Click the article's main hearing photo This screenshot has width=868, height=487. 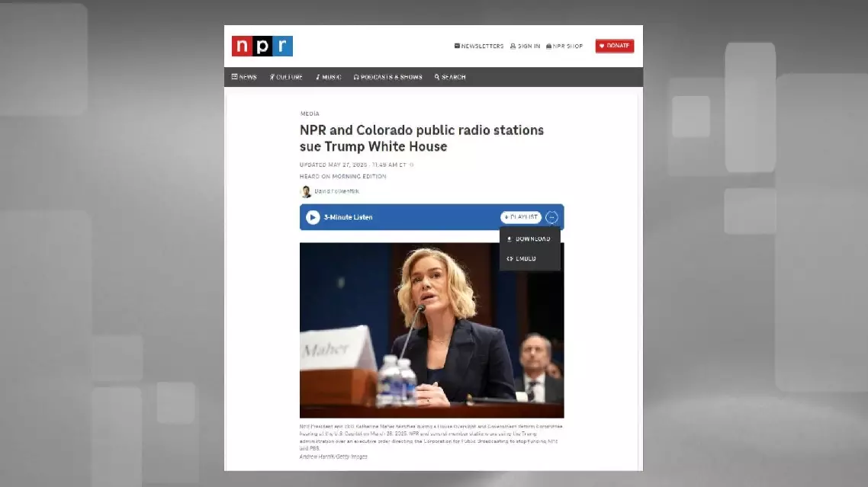point(432,330)
